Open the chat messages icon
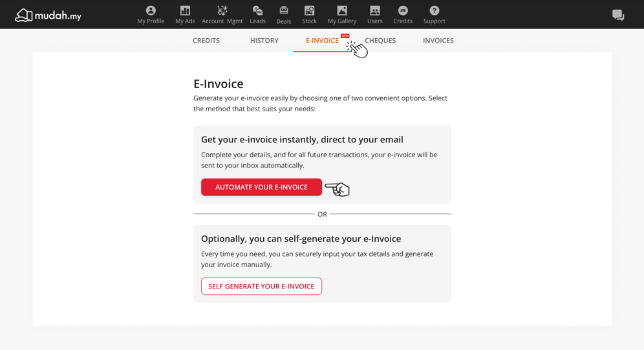 (618, 15)
